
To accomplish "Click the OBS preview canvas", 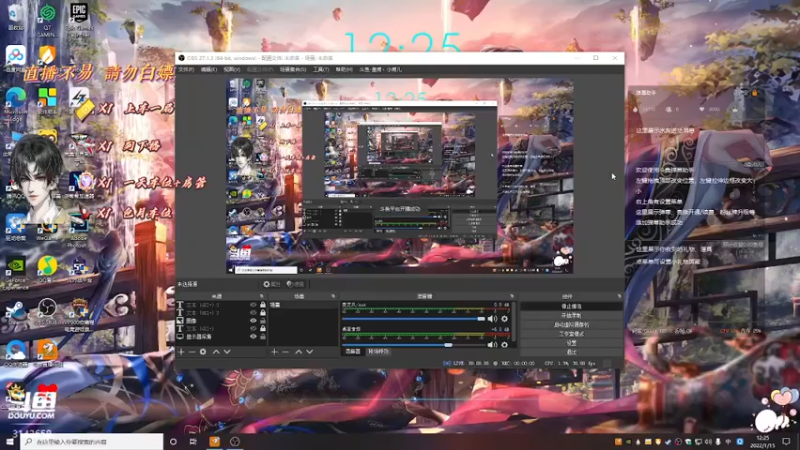I will [x=399, y=176].
